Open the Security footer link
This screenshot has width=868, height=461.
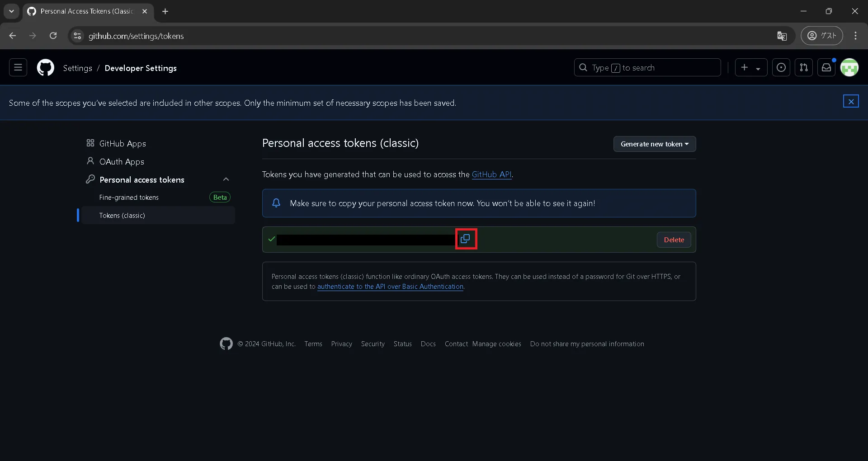[x=373, y=344]
